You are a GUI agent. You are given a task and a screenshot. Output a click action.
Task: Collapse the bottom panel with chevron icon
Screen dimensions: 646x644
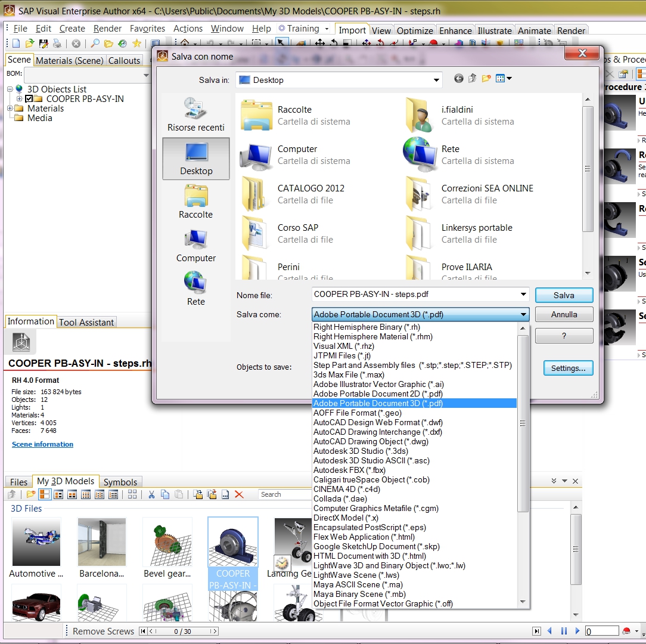(554, 481)
